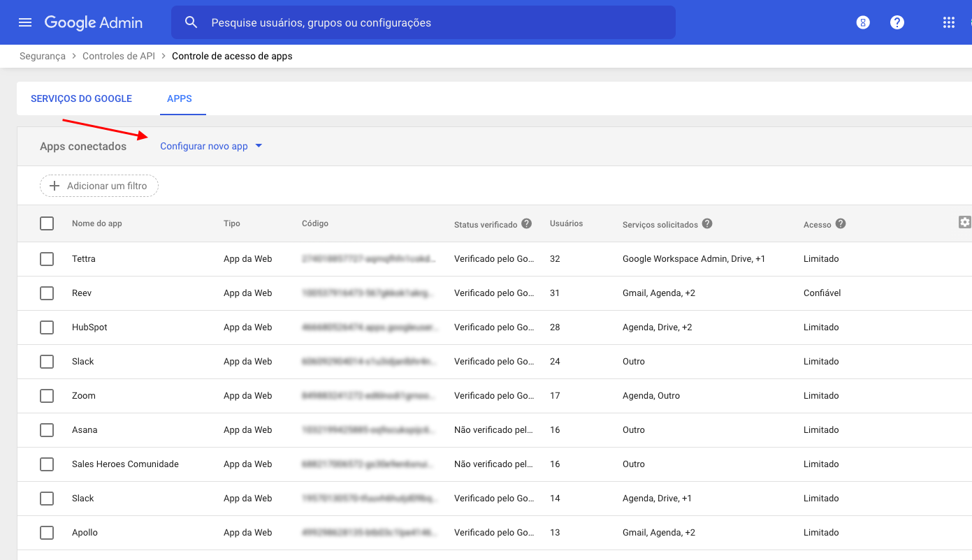Screen dimensions: 972x560
Task: Click Confiável access for Reev
Action: (822, 293)
